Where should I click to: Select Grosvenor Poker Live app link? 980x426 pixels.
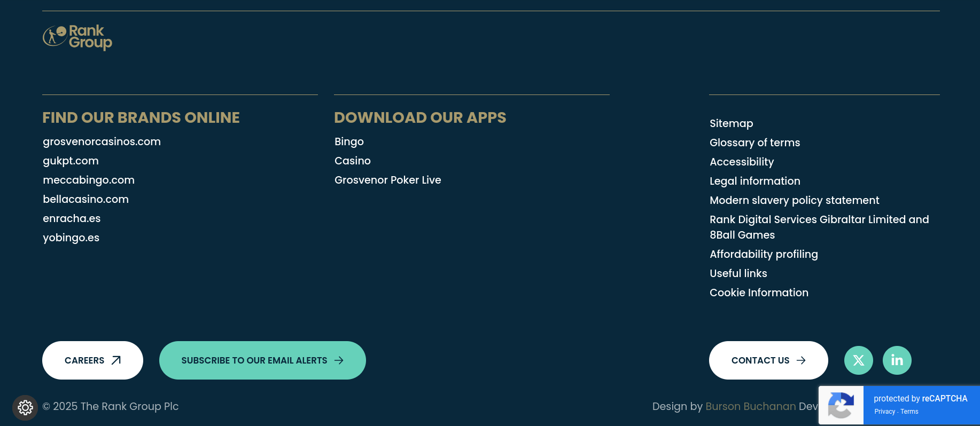pyautogui.click(x=387, y=180)
